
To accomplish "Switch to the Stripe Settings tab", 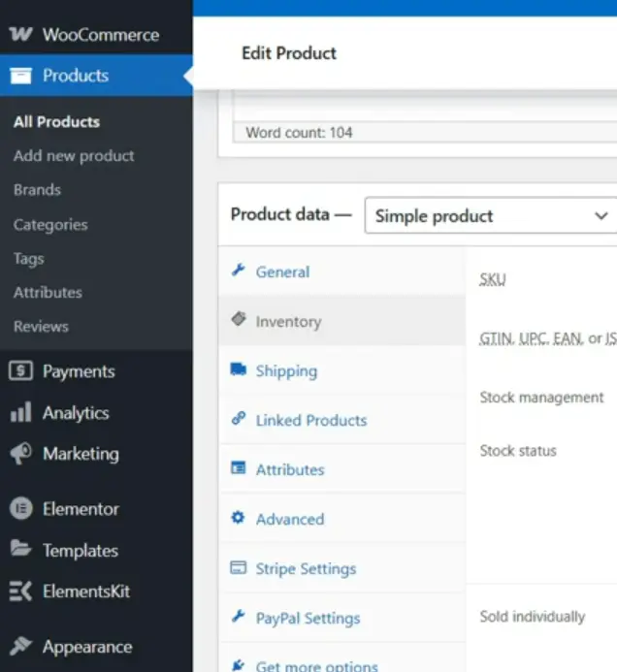I will coord(342,568).
